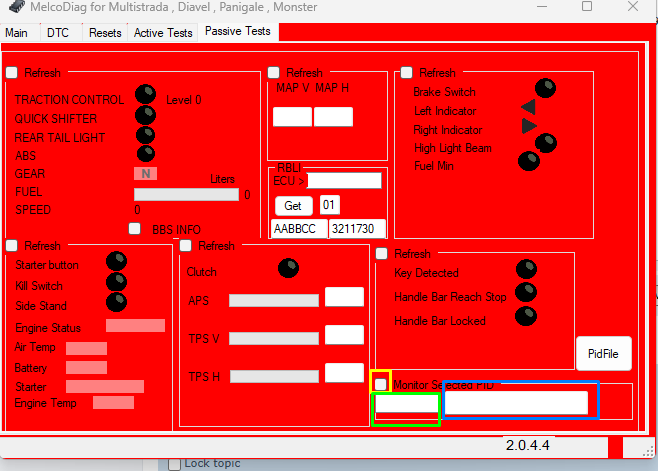Minimize the MelcoDiag window

542,6
